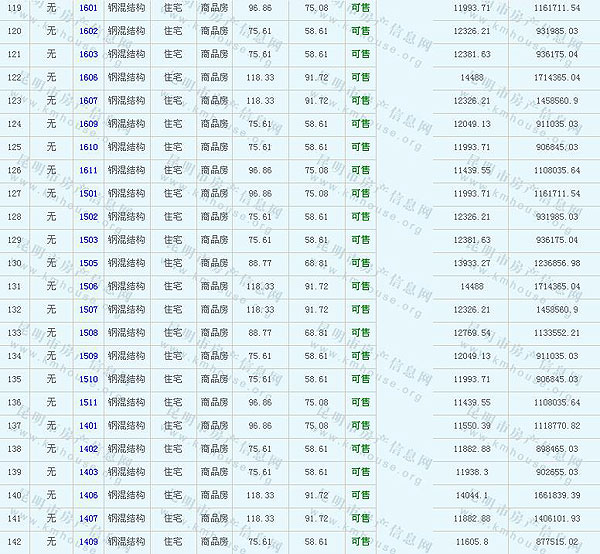
Task: Click the 1607 room link
Action: point(88,101)
